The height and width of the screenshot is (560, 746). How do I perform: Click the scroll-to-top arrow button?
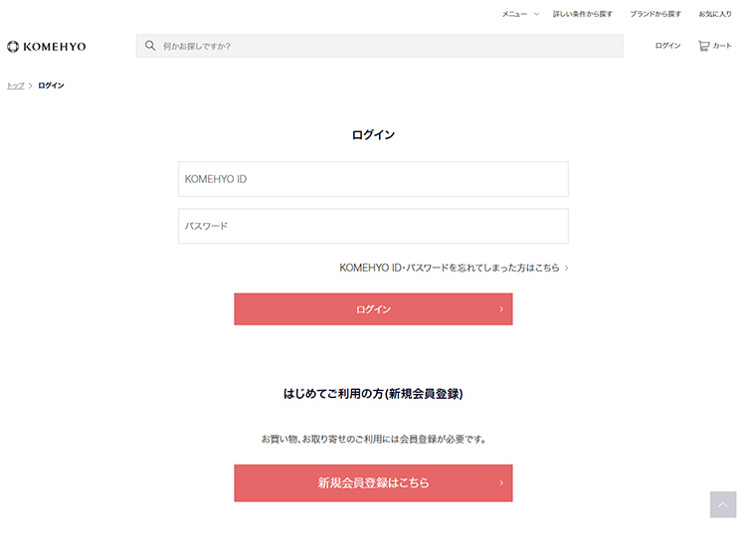coord(723,504)
